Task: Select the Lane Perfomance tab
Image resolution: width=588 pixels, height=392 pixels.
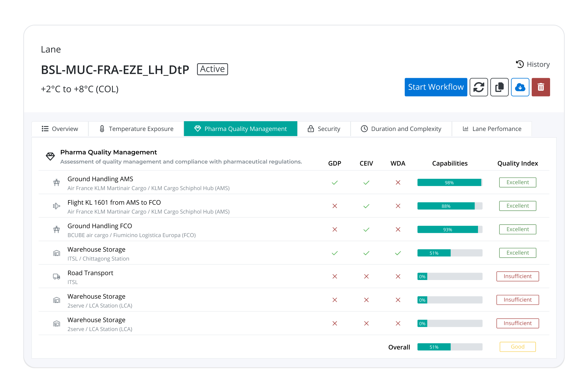Action: [492, 129]
